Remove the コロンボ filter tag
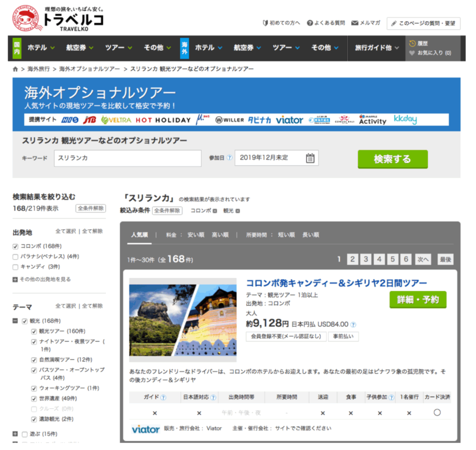This screenshot has height=450, width=476. (x=215, y=211)
